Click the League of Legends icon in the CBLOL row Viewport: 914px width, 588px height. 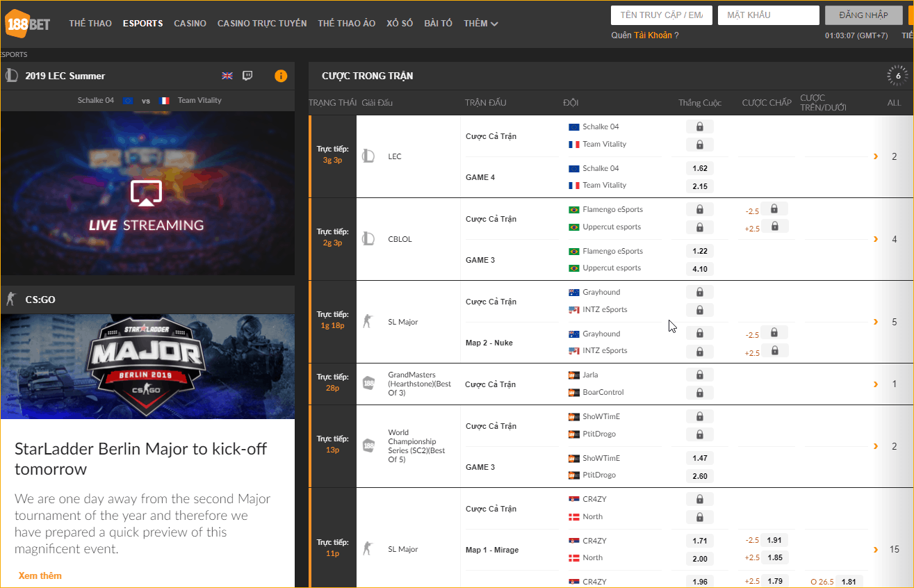tap(368, 239)
